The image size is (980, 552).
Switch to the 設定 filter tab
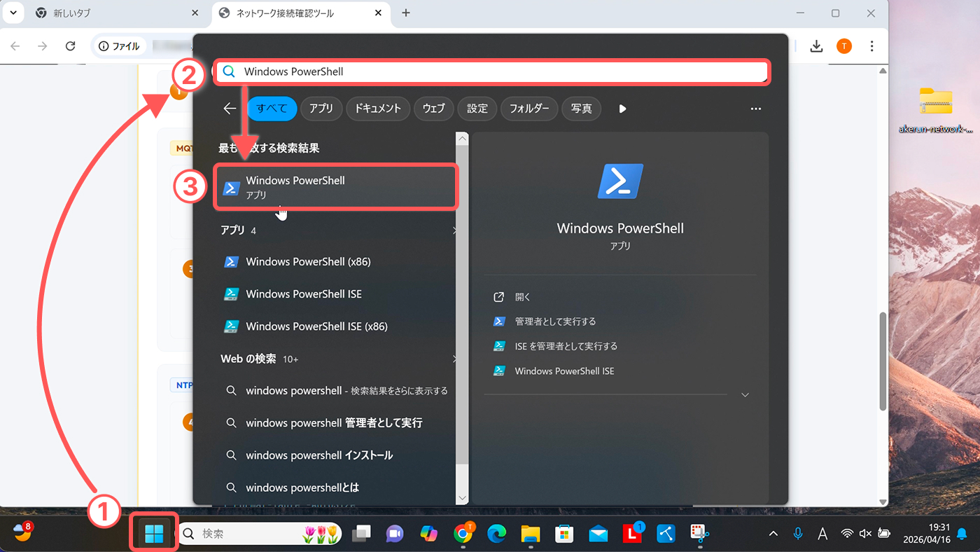477,109
